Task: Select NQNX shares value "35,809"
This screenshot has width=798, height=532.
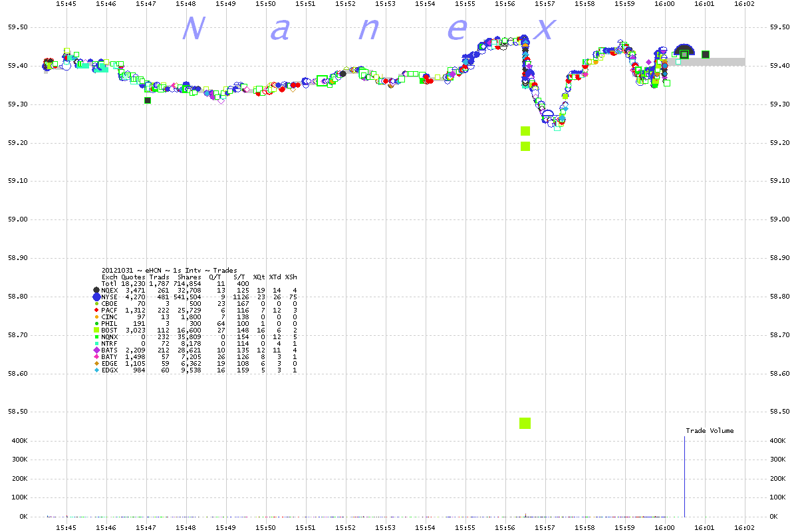Action: pos(190,336)
